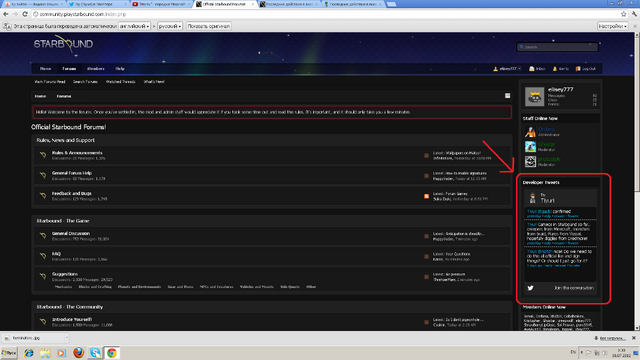Click the Search Forums link

coord(85,82)
